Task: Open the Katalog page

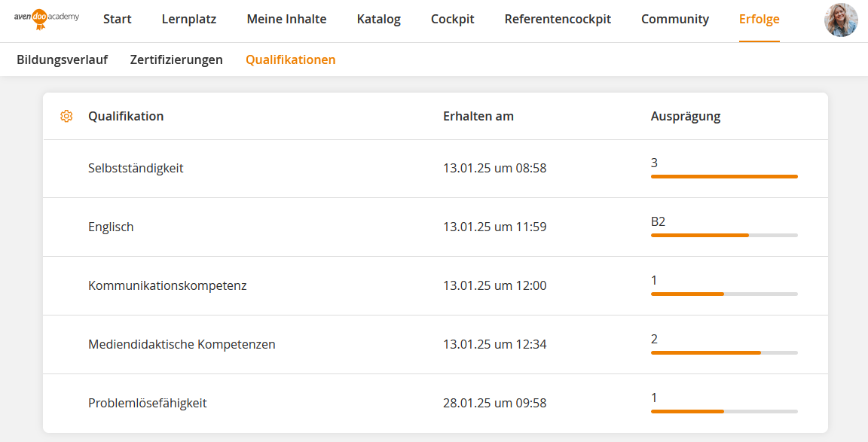Action: (x=379, y=20)
